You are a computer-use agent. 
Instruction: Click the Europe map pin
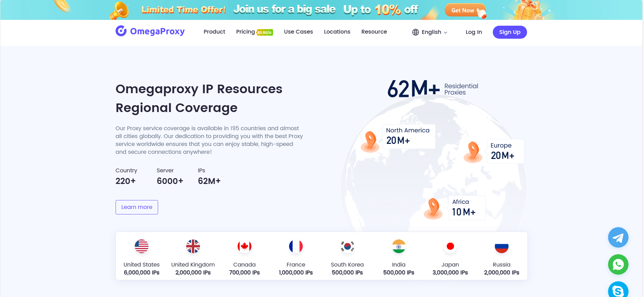(x=473, y=151)
